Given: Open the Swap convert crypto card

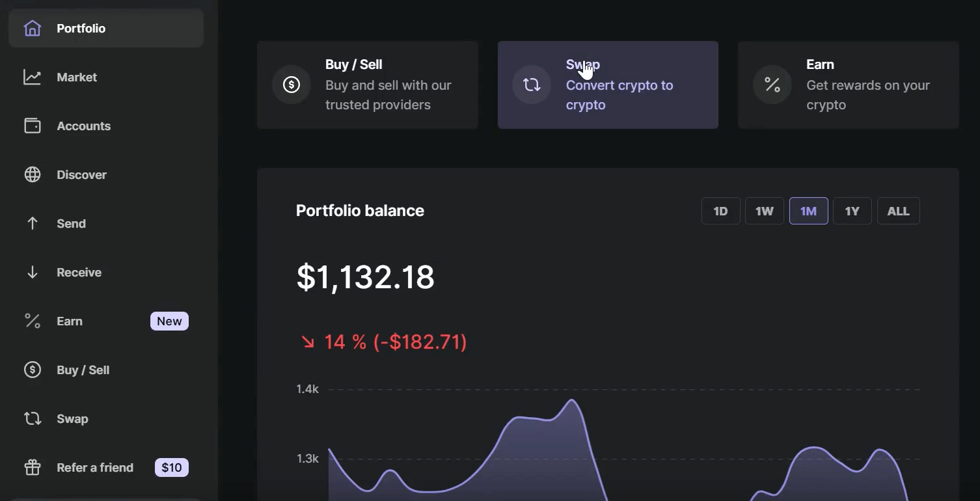Looking at the screenshot, I should coord(608,85).
